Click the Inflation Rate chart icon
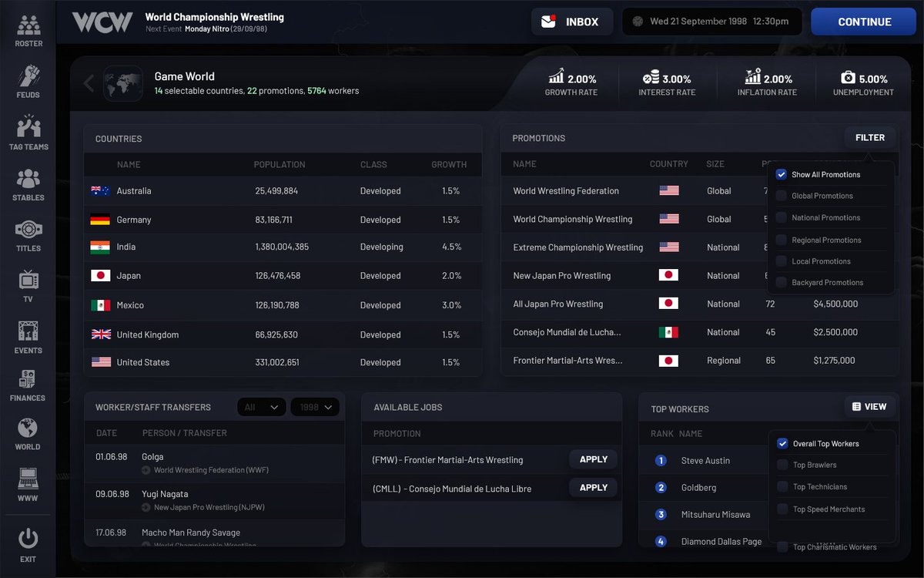 tap(752, 77)
